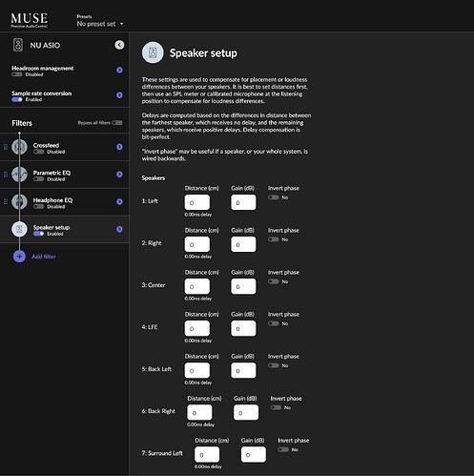Click the plus icon to add filter
This screenshot has width=474, height=476.
19,257
